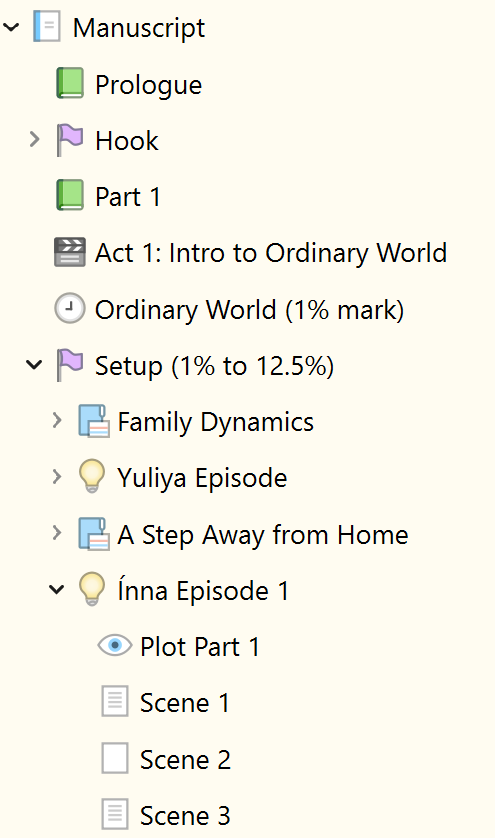Click the corkboard icon for Family Dynamics
Screen dimensions: 495x838
[94, 421]
